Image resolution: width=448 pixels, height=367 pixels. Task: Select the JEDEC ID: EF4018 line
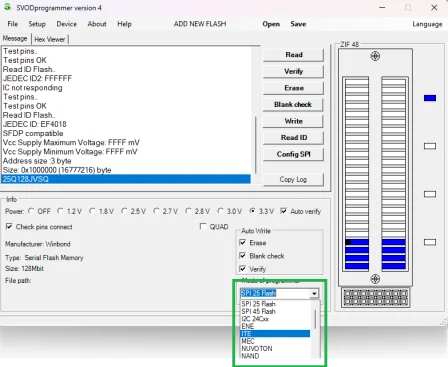click(35, 124)
